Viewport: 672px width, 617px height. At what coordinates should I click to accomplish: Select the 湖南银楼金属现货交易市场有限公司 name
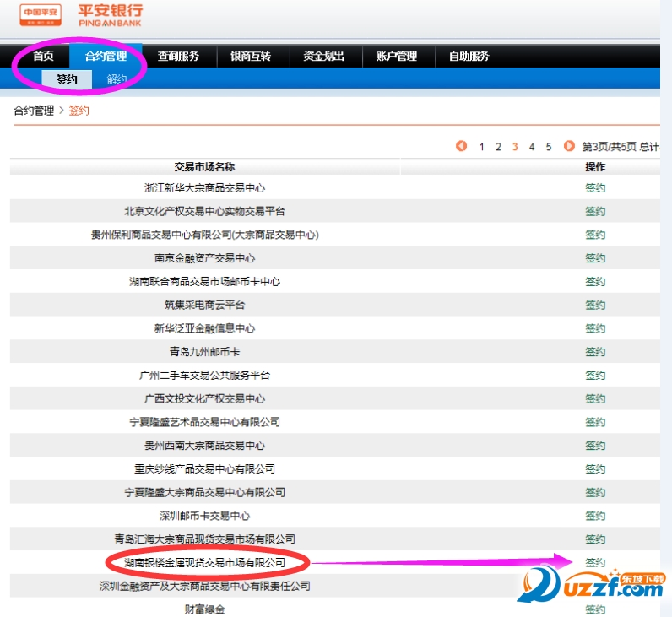[x=204, y=563]
